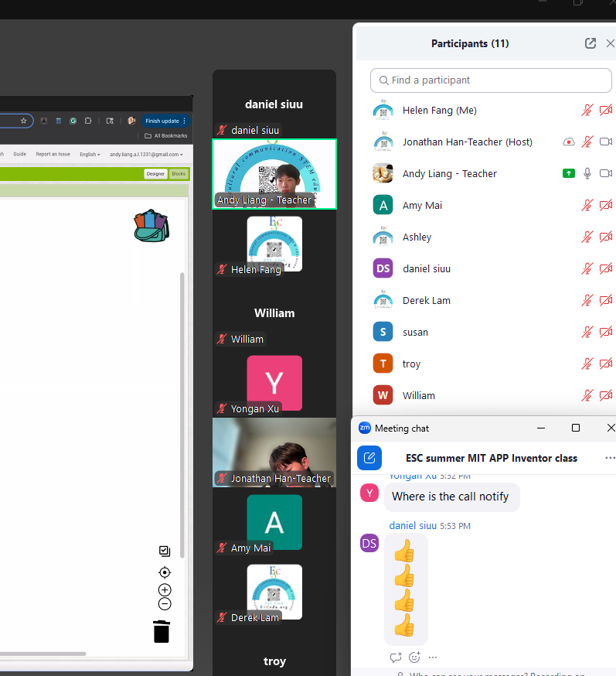
Task: Open the Guide menu link
Action: tap(19, 154)
